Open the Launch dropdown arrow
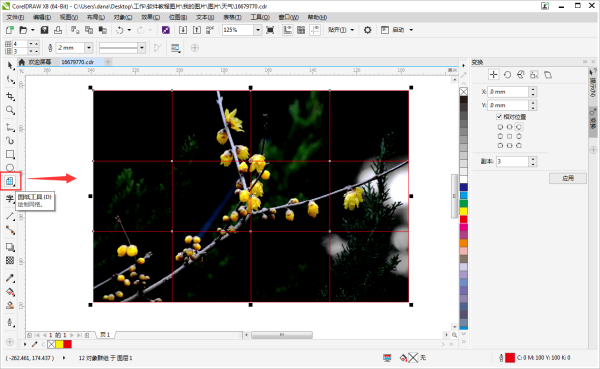The width and height of the screenshot is (600, 369). click(411, 30)
